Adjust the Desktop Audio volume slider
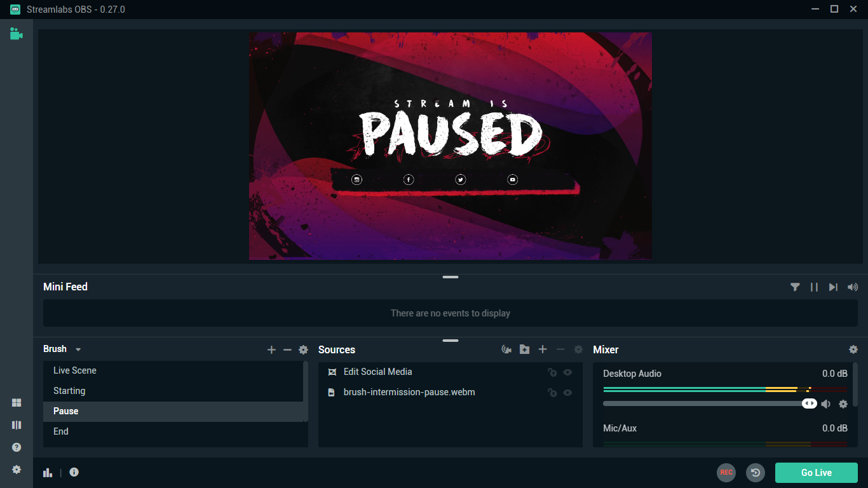Screen dimensions: 868x488 click(710, 403)
